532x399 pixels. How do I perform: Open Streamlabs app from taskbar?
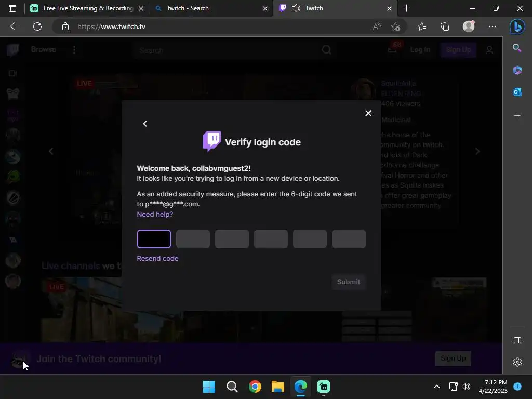pos(324,387)
